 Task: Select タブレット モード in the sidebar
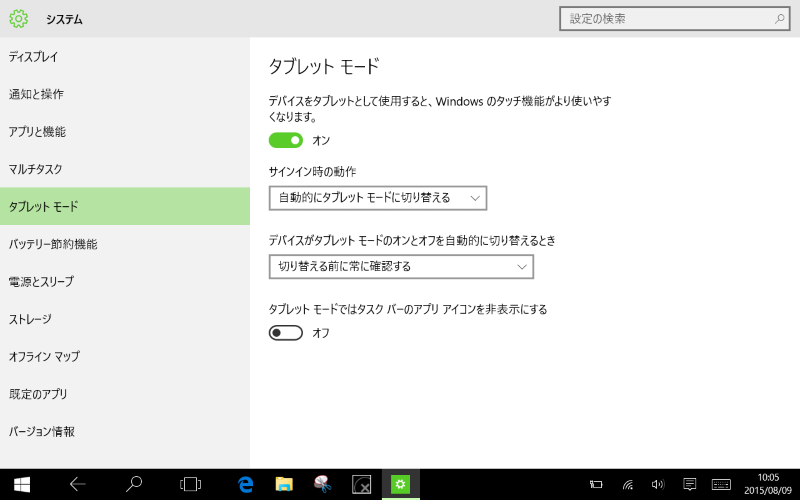[x=125, y=206]
